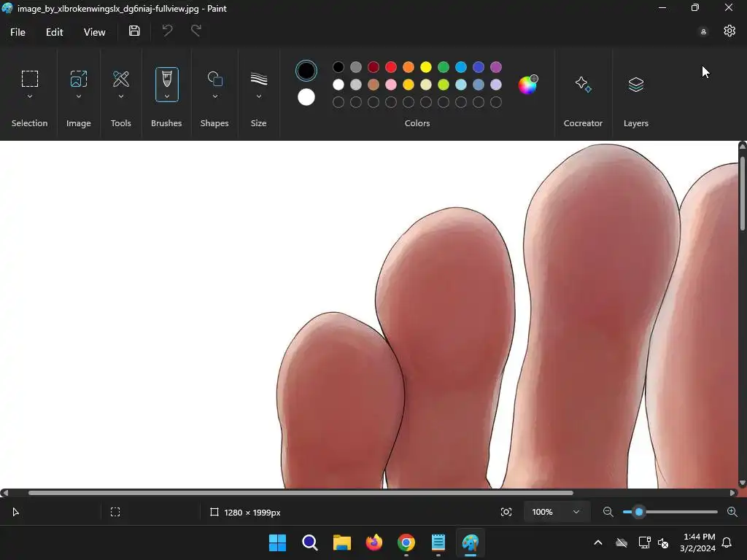Open the File menu
This screenshot has width=747, height=560.
click(18, 32)
